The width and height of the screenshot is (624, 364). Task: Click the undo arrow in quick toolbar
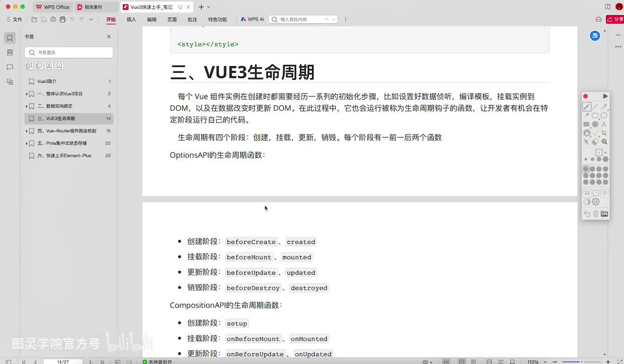click(72, 20)
